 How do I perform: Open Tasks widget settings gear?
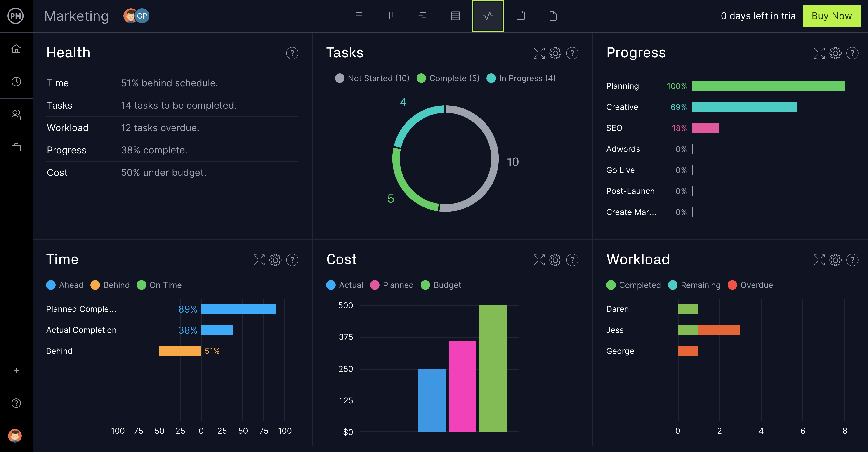[555, 53]
